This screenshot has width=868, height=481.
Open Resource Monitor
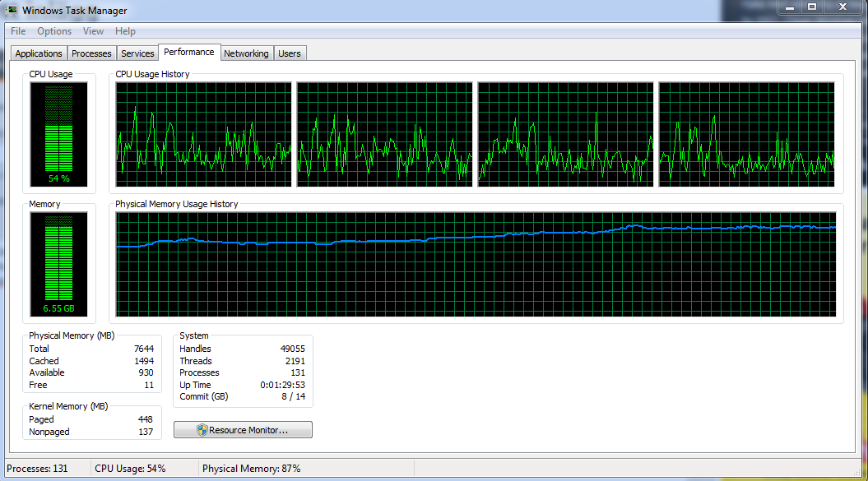[x=243, y=430]
